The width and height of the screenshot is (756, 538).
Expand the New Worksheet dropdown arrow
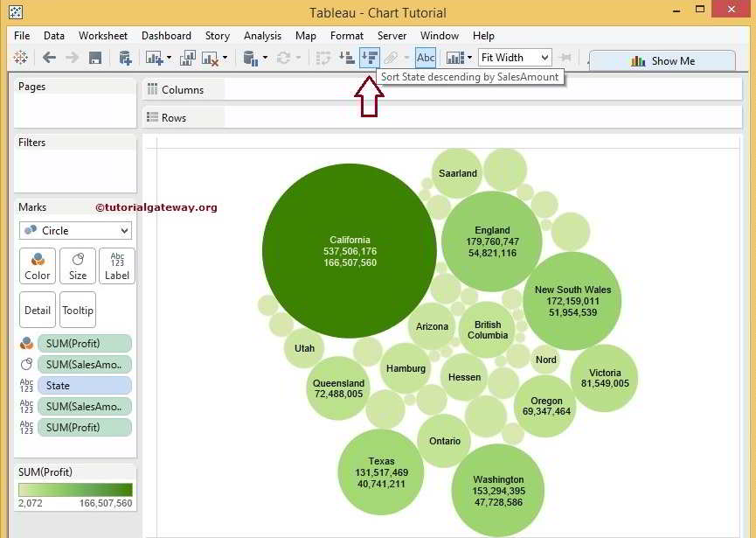[x=169, y=59]
